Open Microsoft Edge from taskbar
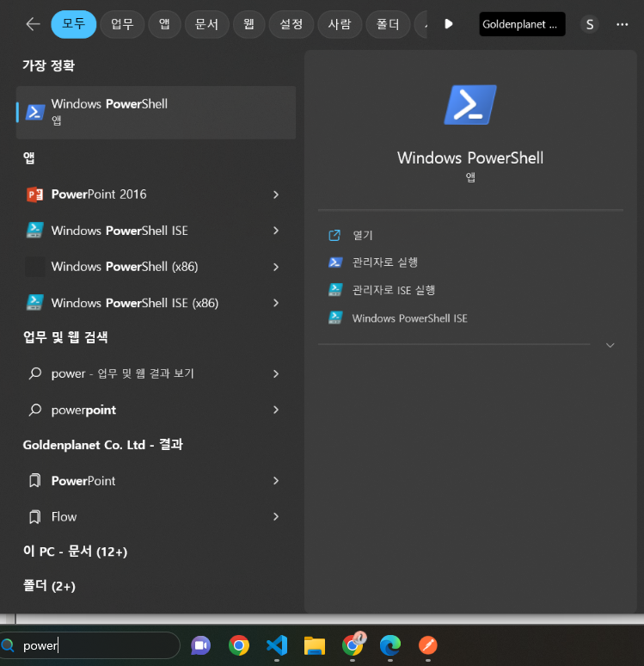 (390, 645)
